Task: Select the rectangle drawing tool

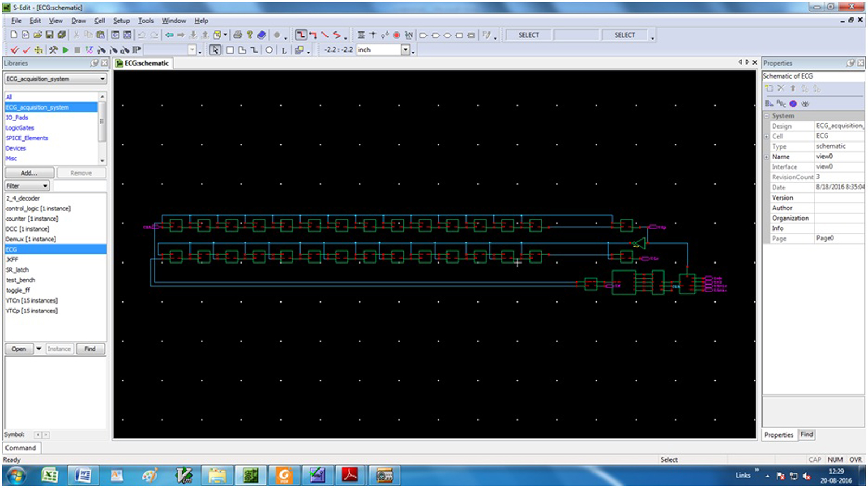Action: 230,50
